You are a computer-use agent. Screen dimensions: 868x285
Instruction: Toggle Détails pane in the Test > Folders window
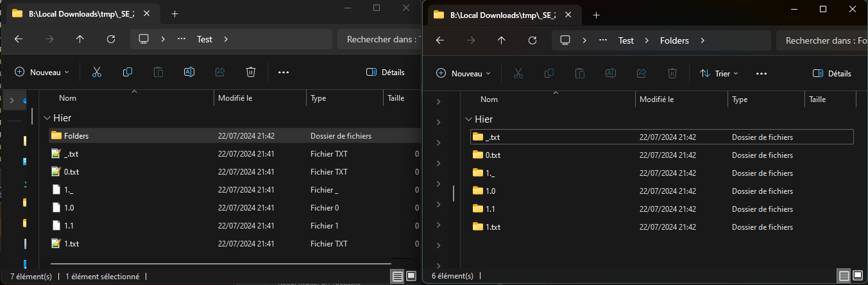click(831, 74)
